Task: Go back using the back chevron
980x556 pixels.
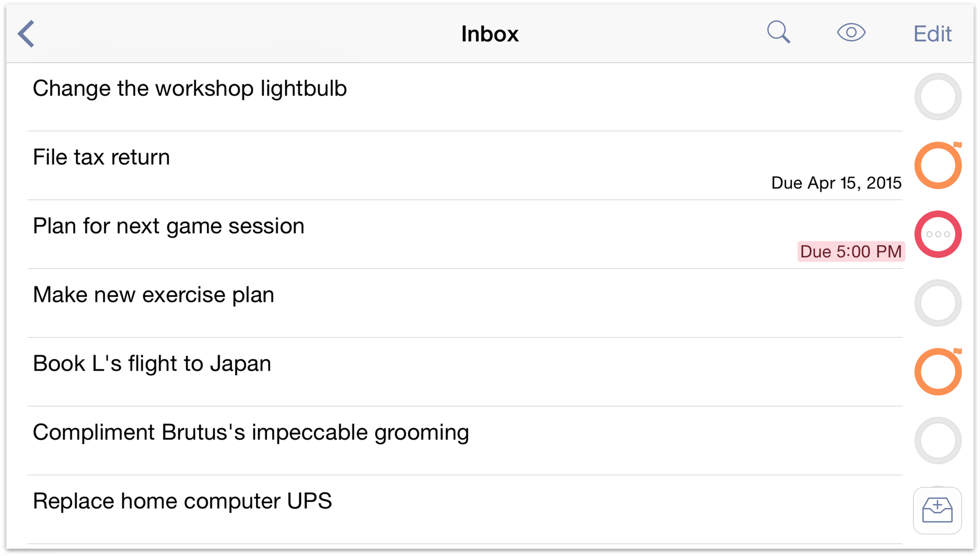Action: [x=26, y=34]
